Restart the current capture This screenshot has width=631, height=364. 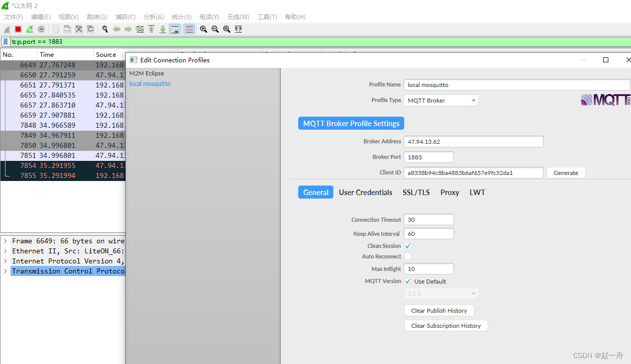(x=30, y=29)
